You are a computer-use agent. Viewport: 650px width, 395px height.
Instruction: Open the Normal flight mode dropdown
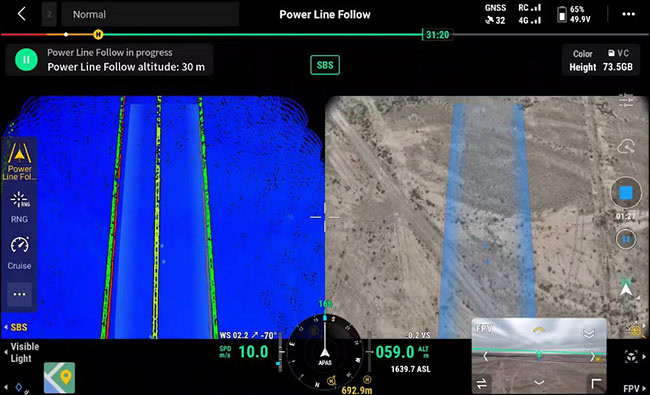(150, 15)
